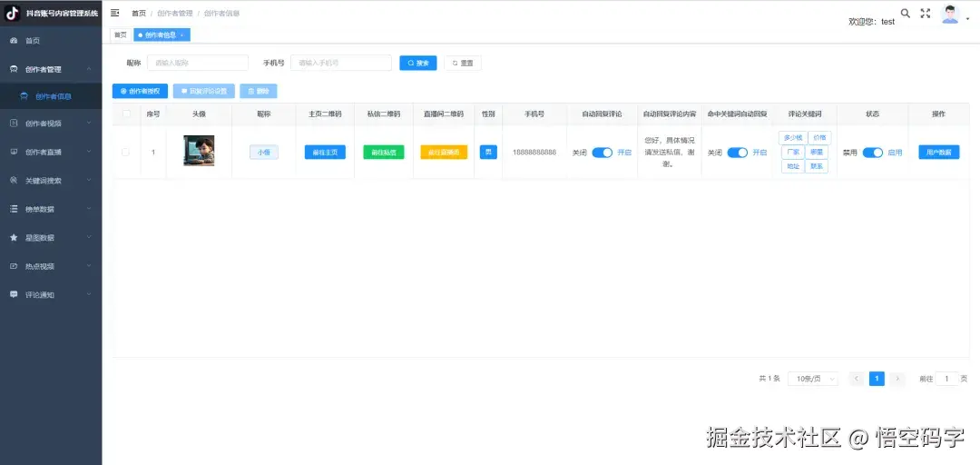Click the 创作者直播 sidebar icon

[x=14, y=152]
